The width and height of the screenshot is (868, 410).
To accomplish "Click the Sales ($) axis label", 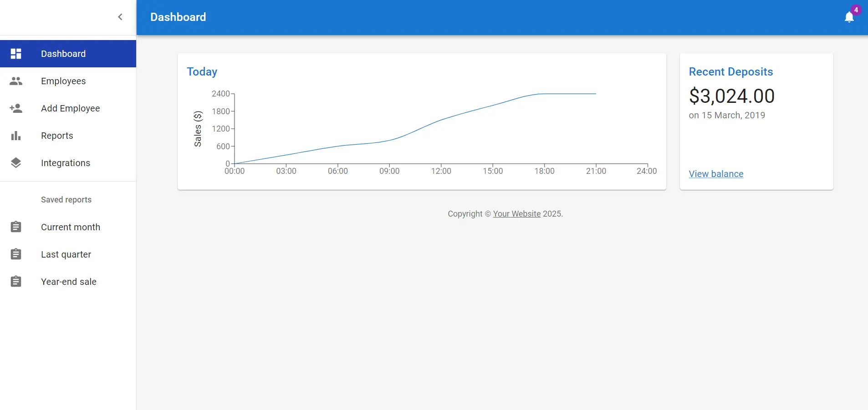I will 198,129.
